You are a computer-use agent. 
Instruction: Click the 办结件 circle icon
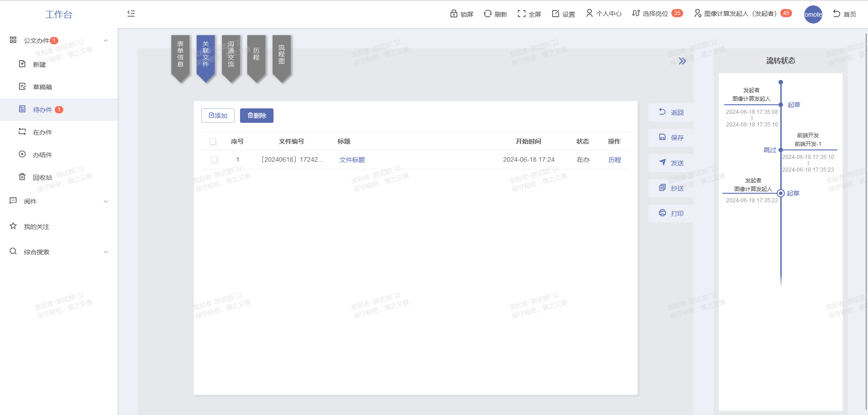click(22, 154)
